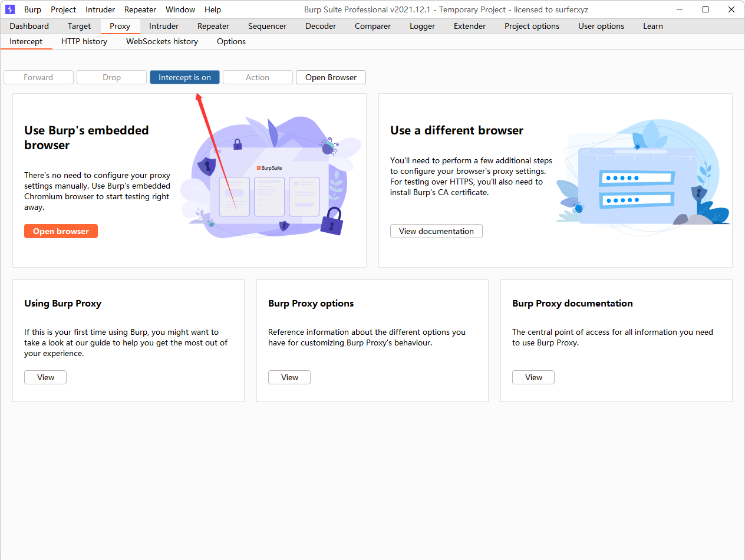Switch to the Sequencer tab
The height and width of the screenshot is (560, 745).
tap(268, 26)
